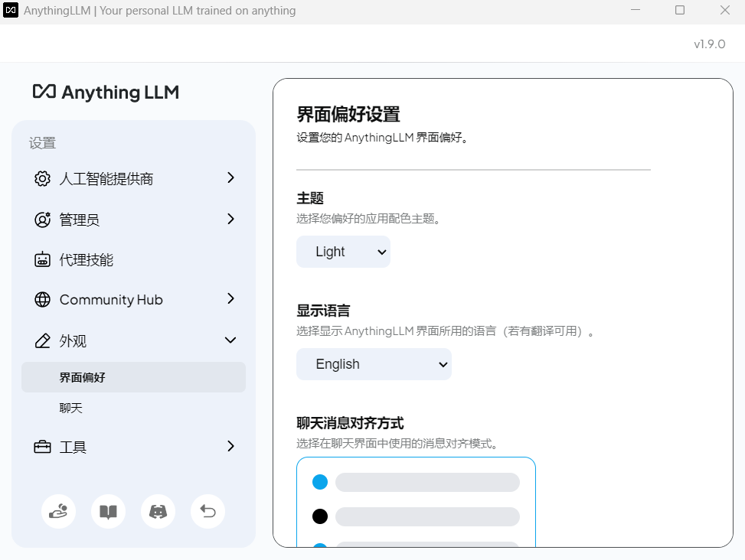
Task: Open the theme dropdown showing Light
Action: click(343, 251)
